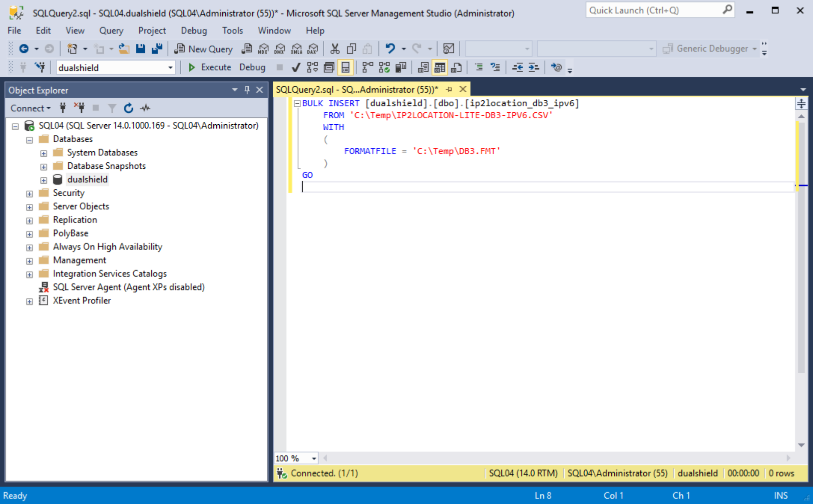813x504 pixels.
Task: Open the editor zoom 100 % combo box
Action: pyautogui.click(x=314, y=458)
